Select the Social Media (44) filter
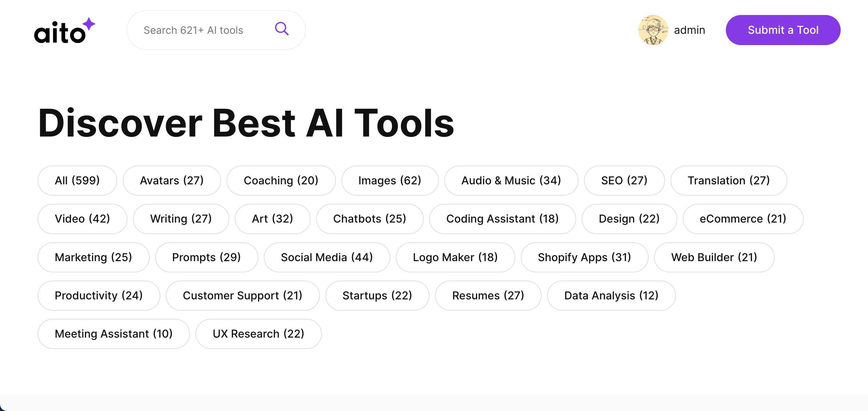Image resolution: width=868 pixels, height=411 pixels. point(327,257)
